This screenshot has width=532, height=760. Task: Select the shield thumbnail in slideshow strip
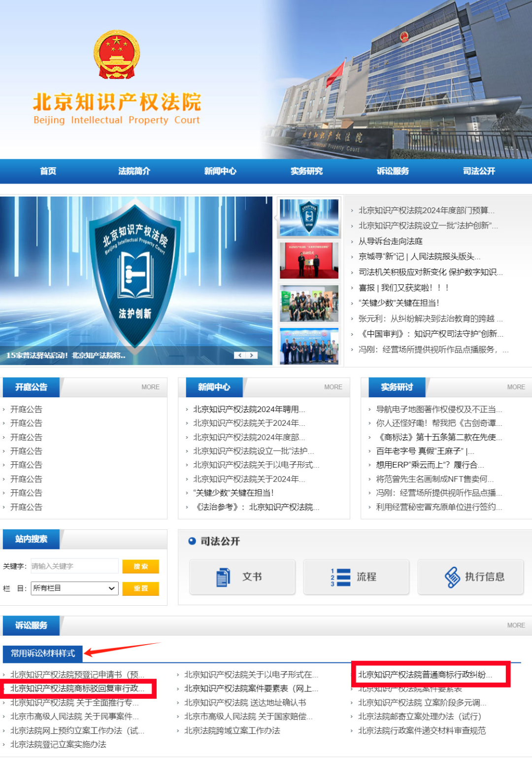pyautogui.click(x=309, y=218)
